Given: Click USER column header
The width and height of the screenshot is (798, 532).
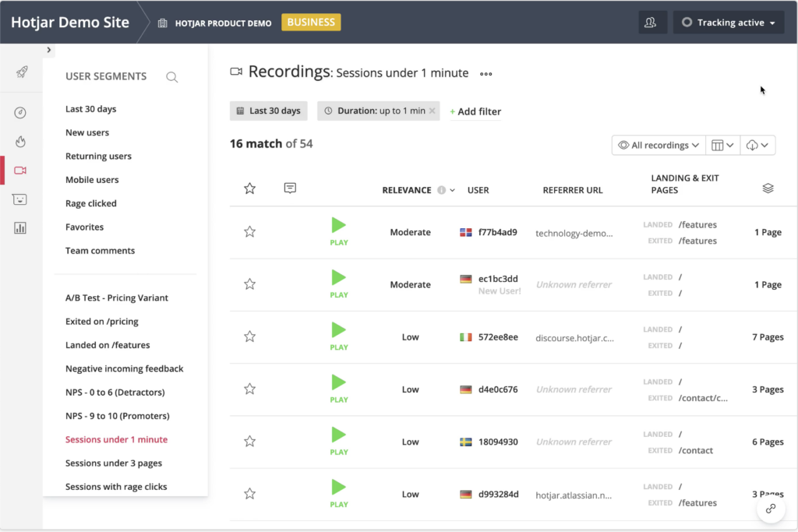Looking at the screenshot, I should [478, 190].
